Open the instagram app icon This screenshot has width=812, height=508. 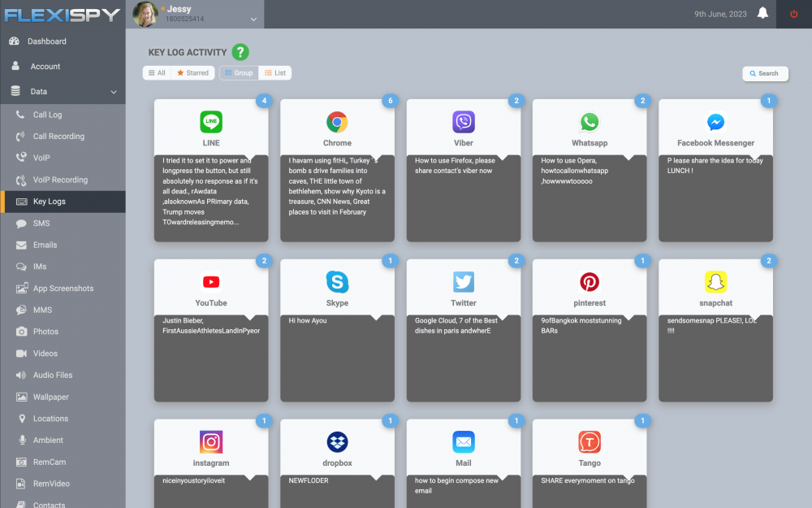tap(211, 442)
